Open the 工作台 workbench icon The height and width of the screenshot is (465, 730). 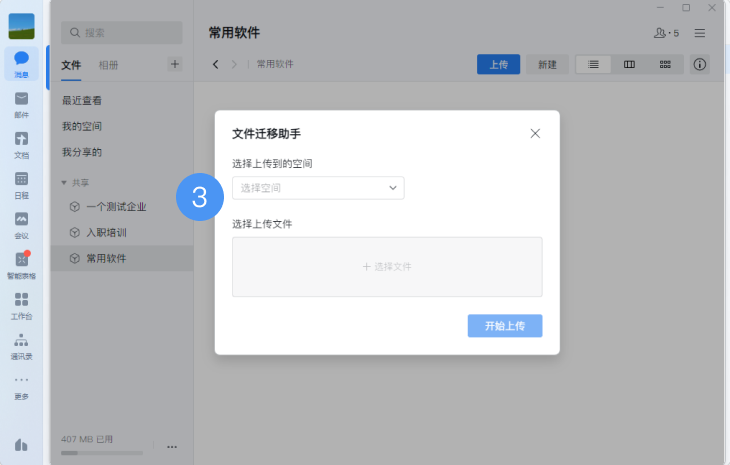[x=21, y=302]
